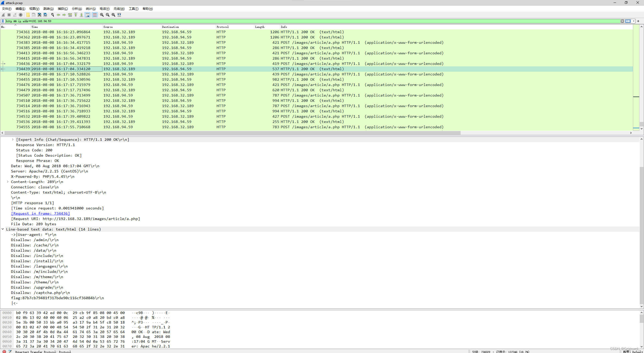Open the 统计(S) menu

pyautogui.click(x=91, y=9)
